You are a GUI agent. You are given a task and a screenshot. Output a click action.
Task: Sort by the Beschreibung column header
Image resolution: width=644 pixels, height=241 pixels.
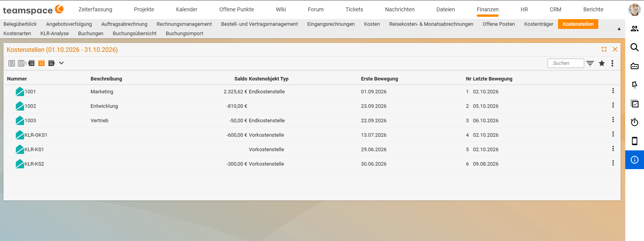click(x=106, y=79)
